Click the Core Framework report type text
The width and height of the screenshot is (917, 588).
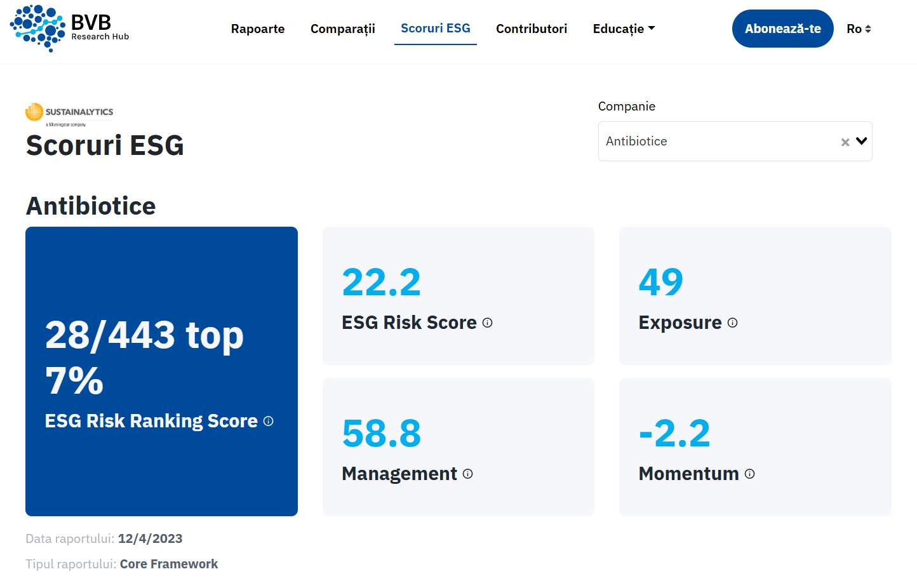(169, 564)
